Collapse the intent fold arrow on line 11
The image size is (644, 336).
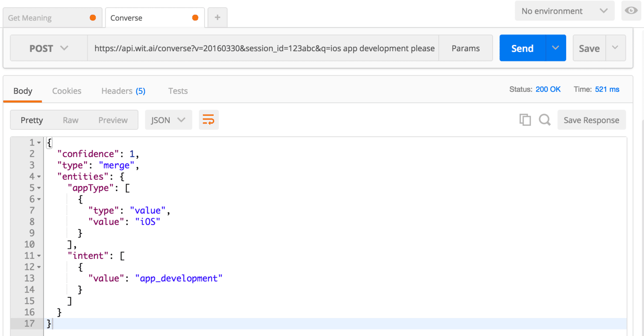click(39, 256)
